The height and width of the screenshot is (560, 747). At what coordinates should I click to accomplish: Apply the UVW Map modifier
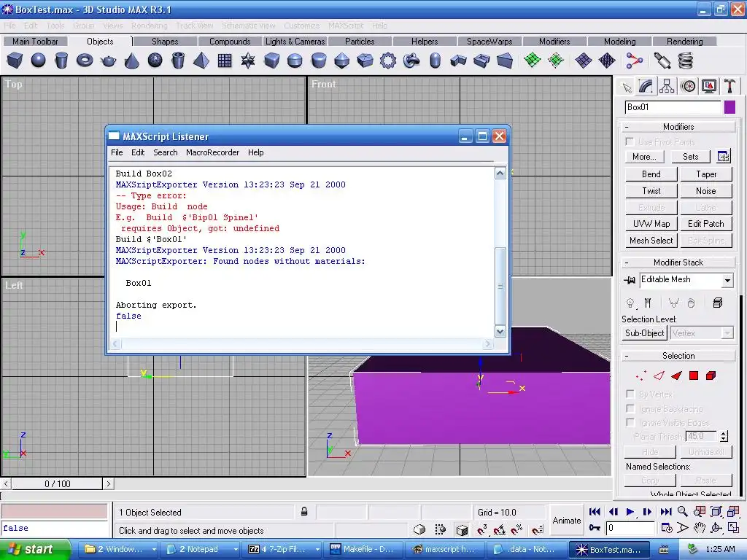coord(651,224)
